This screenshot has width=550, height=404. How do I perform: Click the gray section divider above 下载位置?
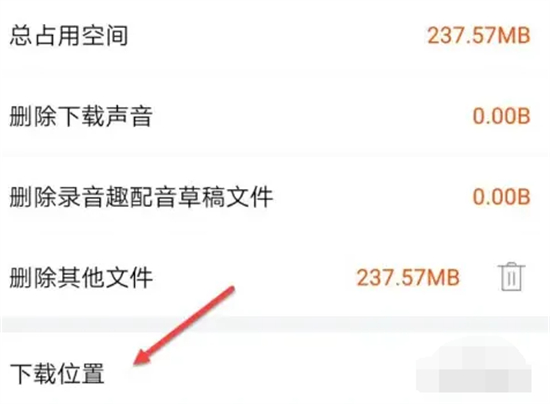coord(275,324)
